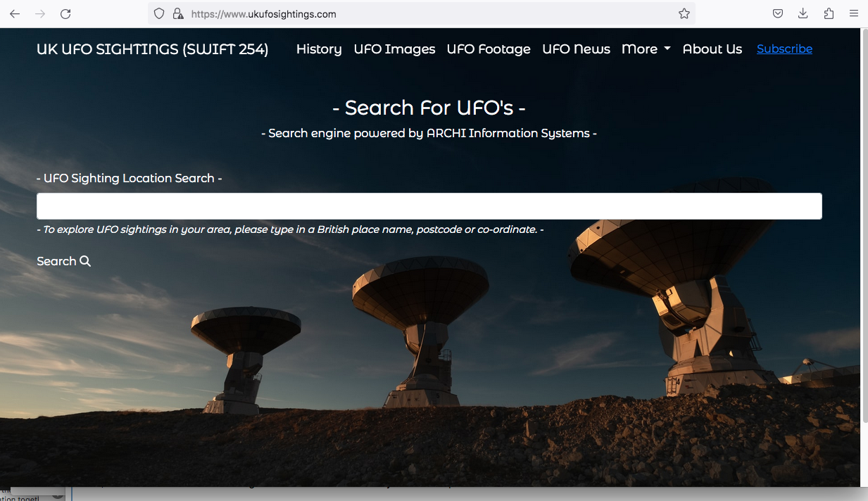This screenshot has width=868, height=501.
Task: Reload the page with the refresh icon
Action: pos(65,14)
